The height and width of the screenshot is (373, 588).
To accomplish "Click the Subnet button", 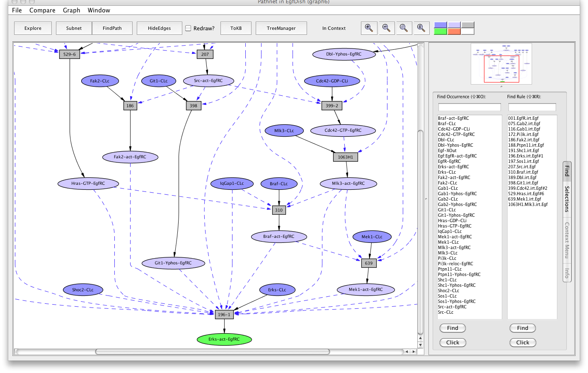I will click(74, 28).
